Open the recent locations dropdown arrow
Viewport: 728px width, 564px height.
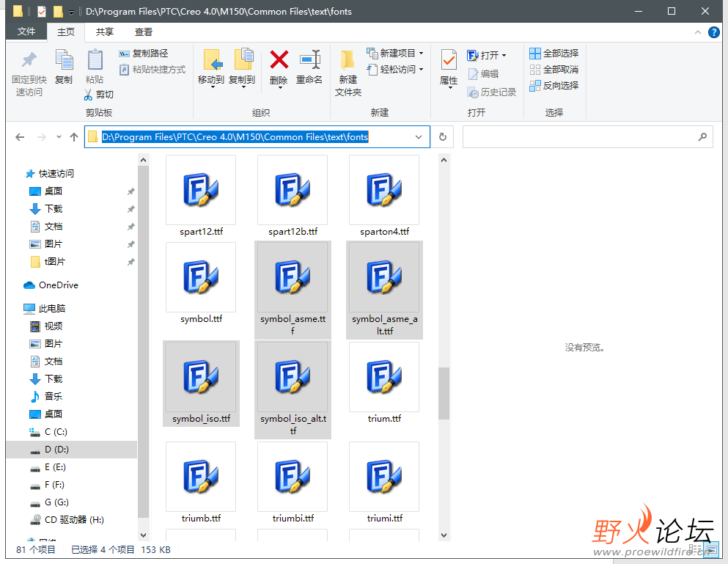[59, 137]
